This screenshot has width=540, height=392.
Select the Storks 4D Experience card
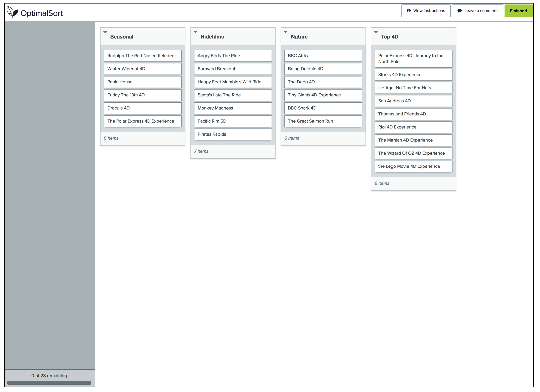pos(413,75)
